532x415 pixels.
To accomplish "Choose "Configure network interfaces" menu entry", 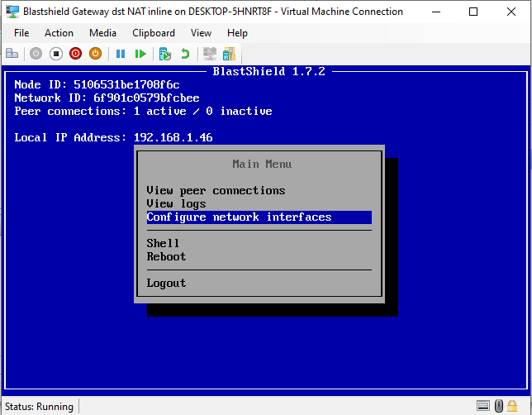I will [239, 217].
